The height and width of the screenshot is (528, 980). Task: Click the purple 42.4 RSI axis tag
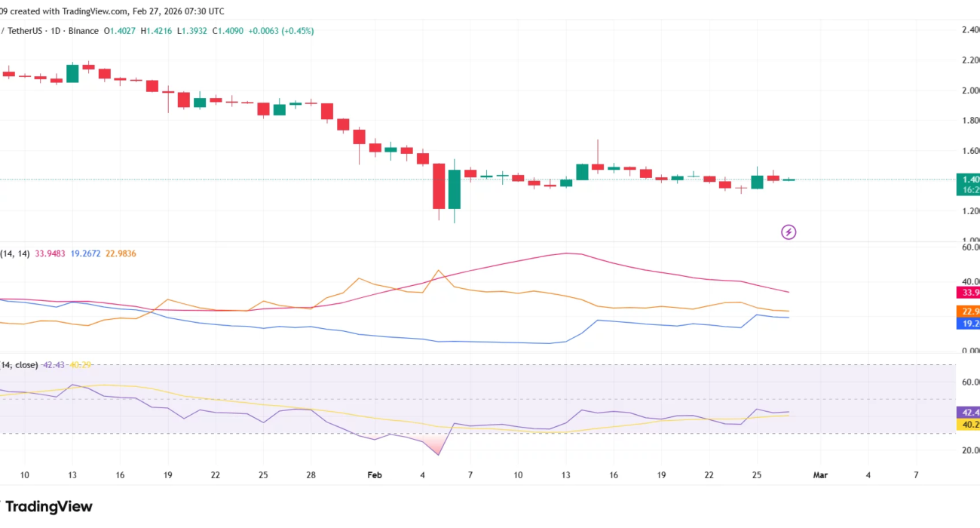coord(968,412)
